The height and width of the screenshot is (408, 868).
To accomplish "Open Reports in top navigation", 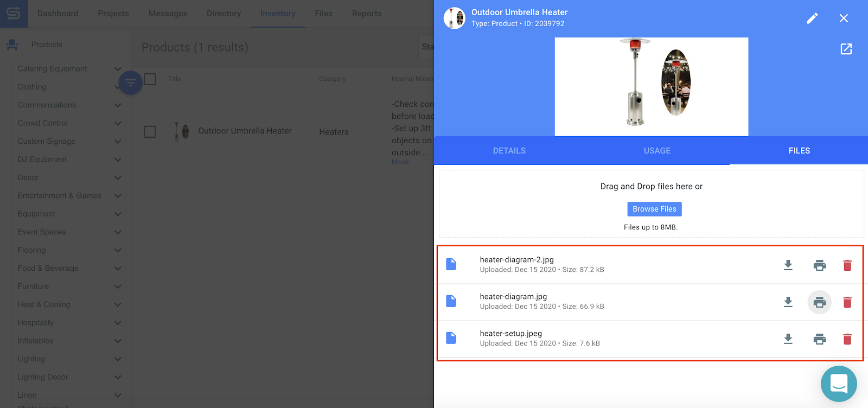I will click(367, 14).
